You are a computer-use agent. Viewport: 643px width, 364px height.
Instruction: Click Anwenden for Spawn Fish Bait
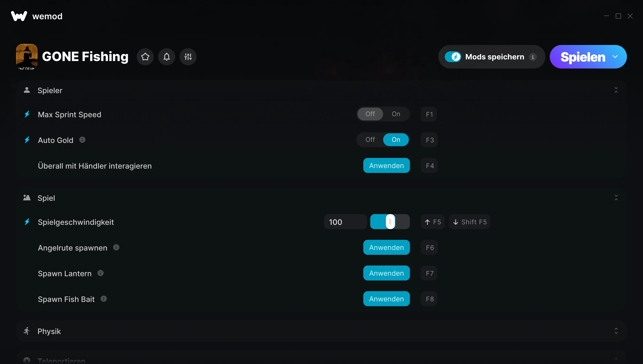[386, 299]
